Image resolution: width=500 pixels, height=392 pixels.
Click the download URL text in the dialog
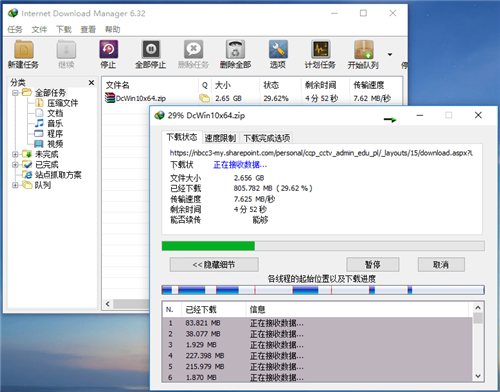321,153
